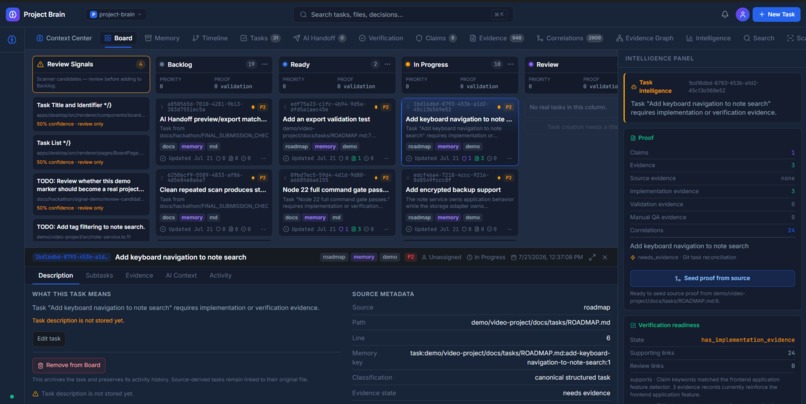Open the Claims tab
Viewport: 806px width, 404px height.
coord(436,38)
